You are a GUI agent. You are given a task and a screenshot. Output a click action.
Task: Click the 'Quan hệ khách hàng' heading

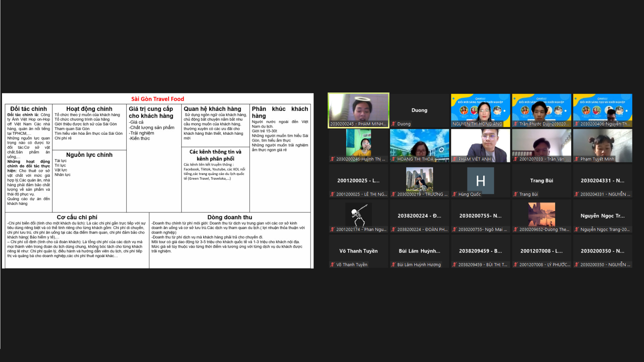pos(213,109)
